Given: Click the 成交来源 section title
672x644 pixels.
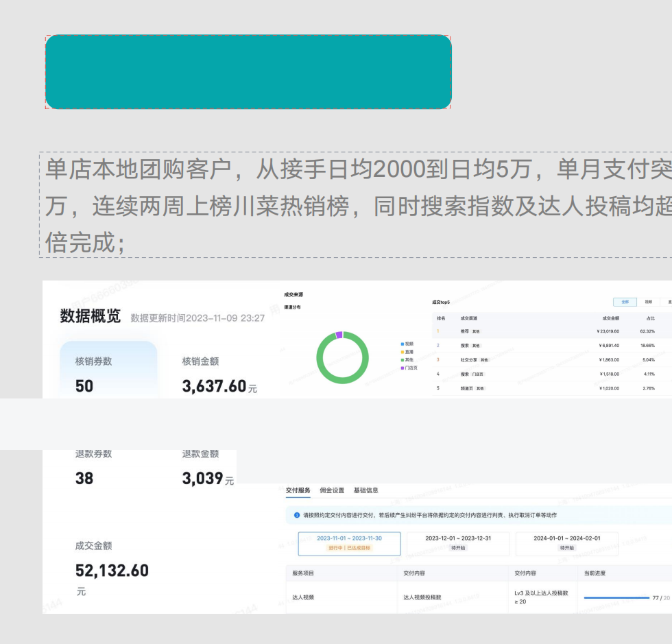Looking at the screenshot, I should tap(293, 294).
